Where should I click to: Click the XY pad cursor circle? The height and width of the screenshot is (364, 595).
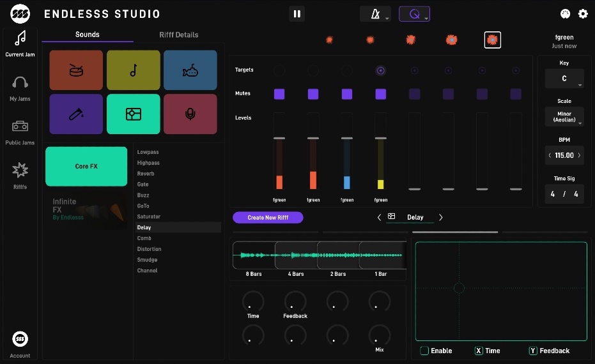459,288
